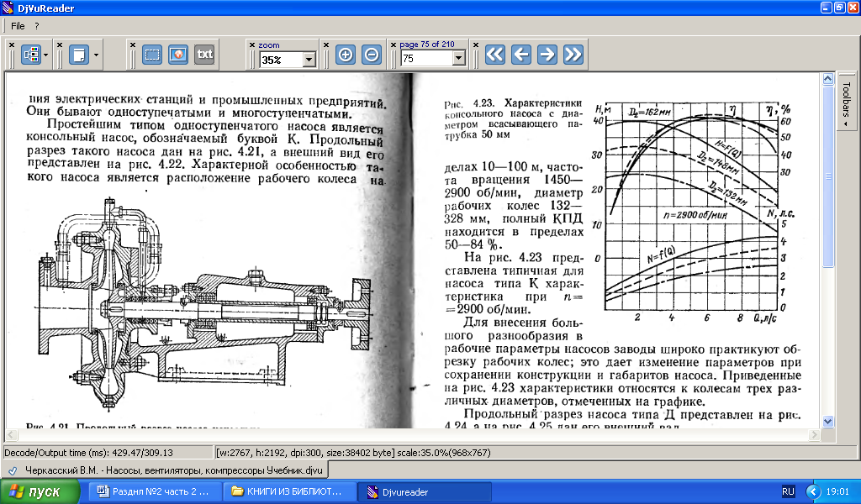Click the pump characteristics graph figure 4.23
This screenshot has height=504, width=861.
pos(693,211)
